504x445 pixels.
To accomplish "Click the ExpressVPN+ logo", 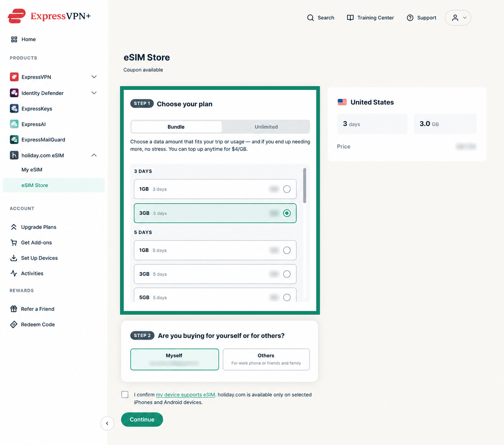I will tap(49, 16).
